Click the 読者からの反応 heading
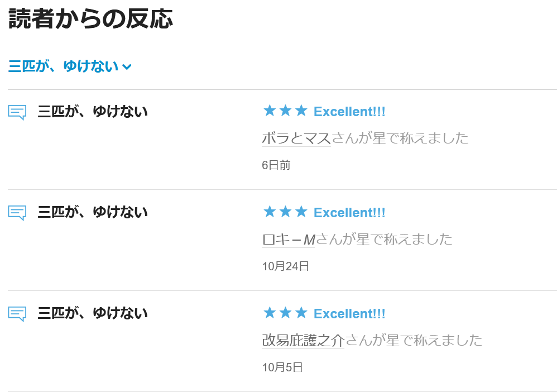Screen dimensions: 557x392 tap(90, 18)
